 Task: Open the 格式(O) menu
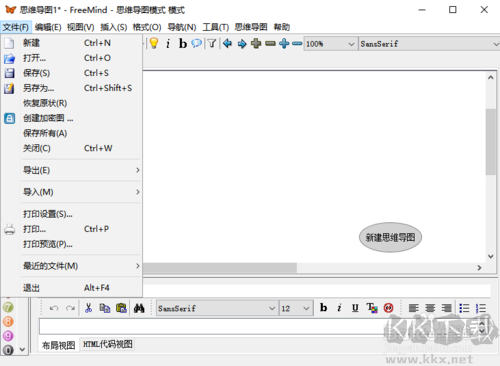pos(147,27)
